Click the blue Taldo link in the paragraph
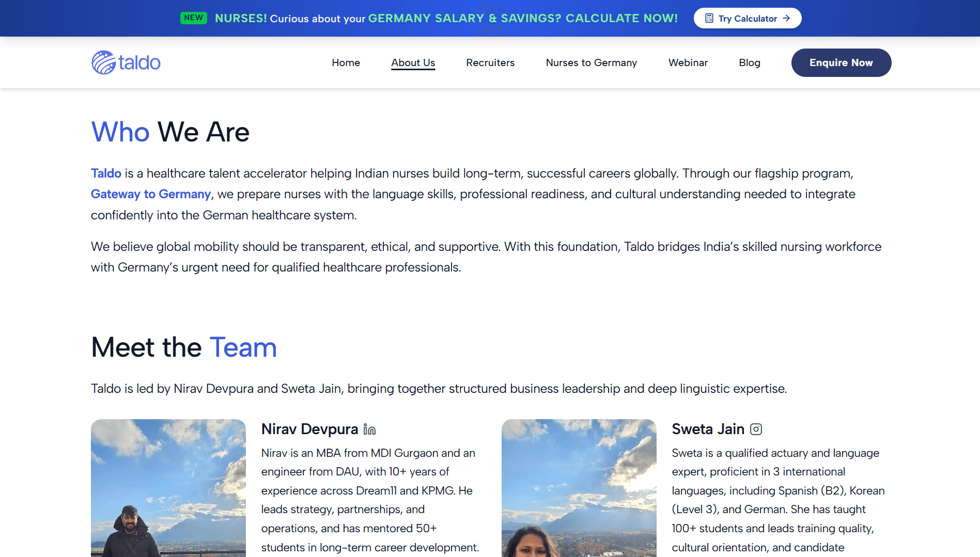 pyautogui.click(x=106, y=173)
